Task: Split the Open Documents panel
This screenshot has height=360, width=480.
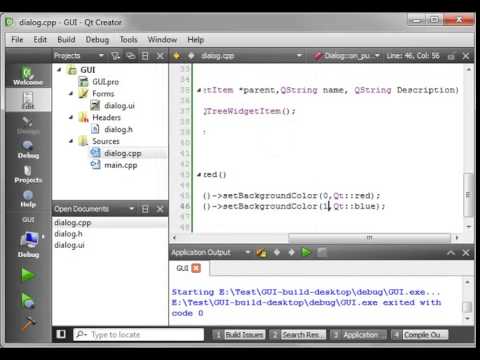Action: (x=145, y=209)
